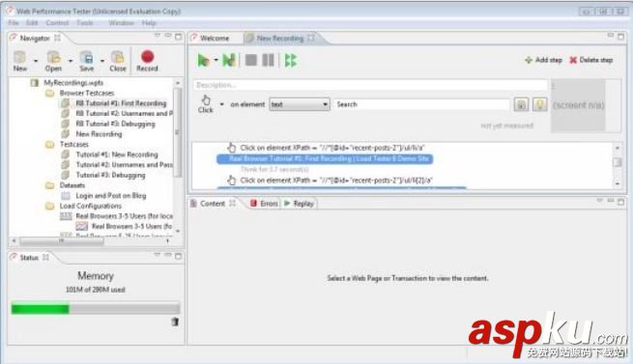Click the Save icon in Navigator toolbar

click(x=86, y=57)
